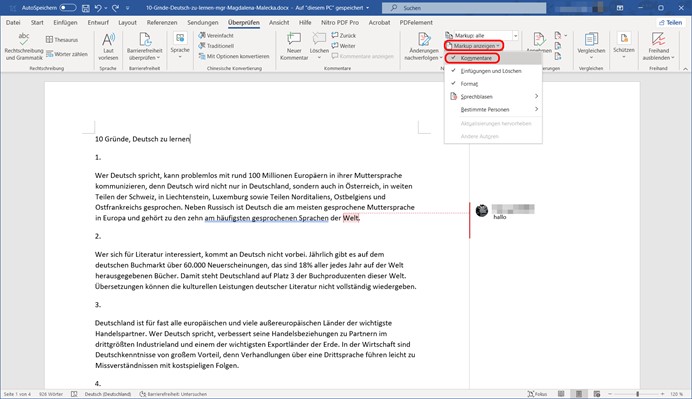Viewport: 692px width, 399px height.
Task: Click the 120 % zoom level
Action: (x=677, y=394)
